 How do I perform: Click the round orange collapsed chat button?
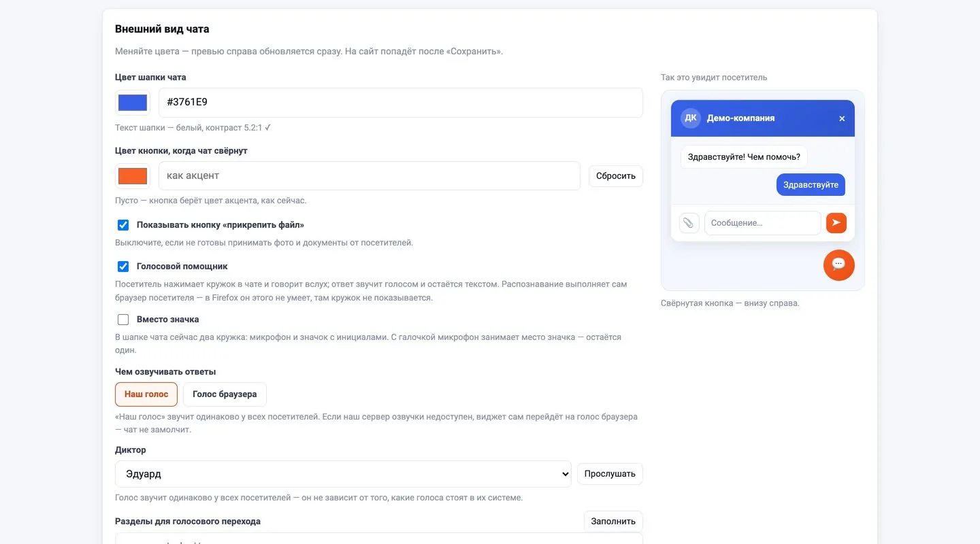[838, 265]
